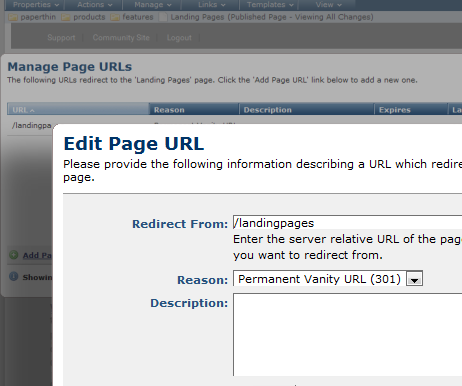Viewport: 462px width, 386px height.
Task: Open the View menu
Action: tap(328, 5)
